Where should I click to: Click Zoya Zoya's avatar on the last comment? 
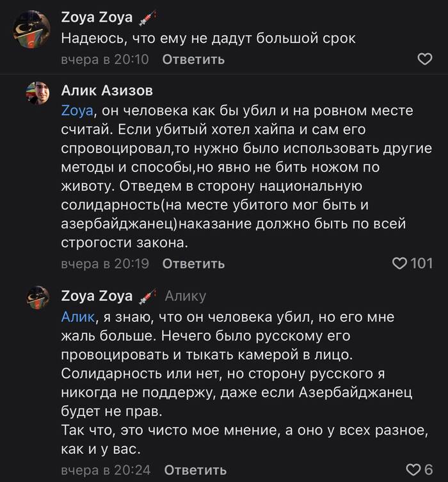point(38,298)
